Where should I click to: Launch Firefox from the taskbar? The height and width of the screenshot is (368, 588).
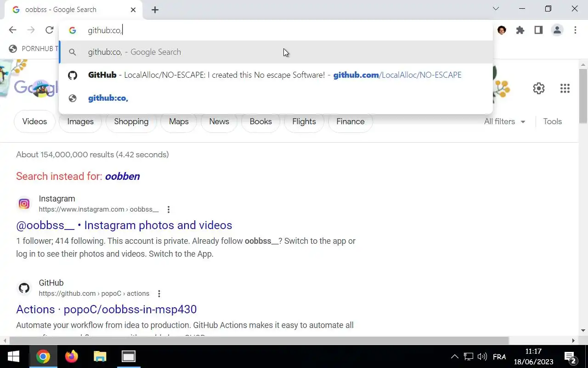coord(71,356)
